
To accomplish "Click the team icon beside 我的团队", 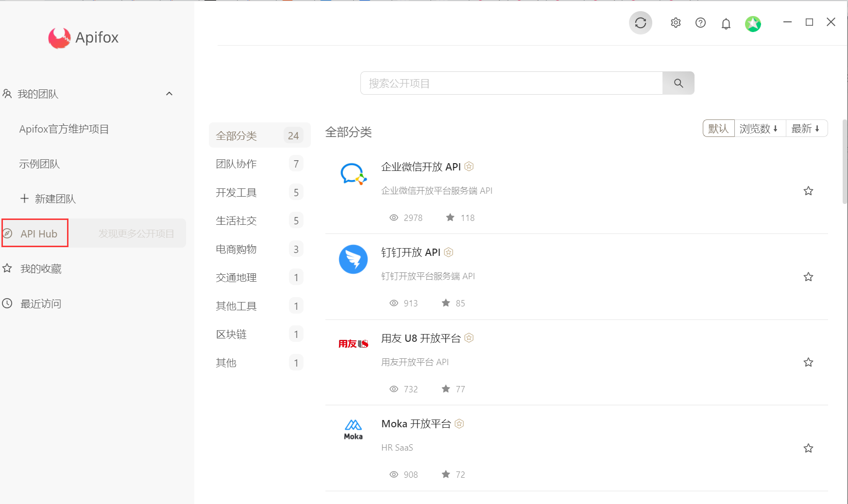I will (x=7, y=94).
